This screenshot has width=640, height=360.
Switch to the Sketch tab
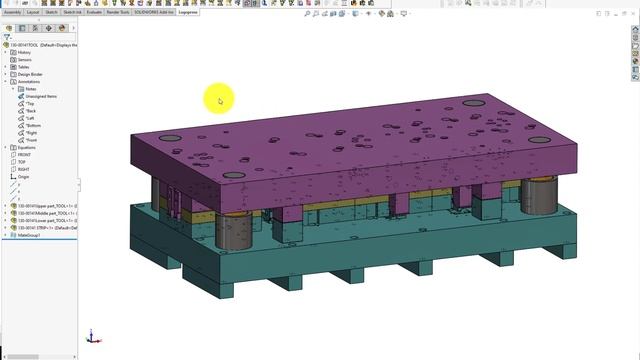coord(51,12)
